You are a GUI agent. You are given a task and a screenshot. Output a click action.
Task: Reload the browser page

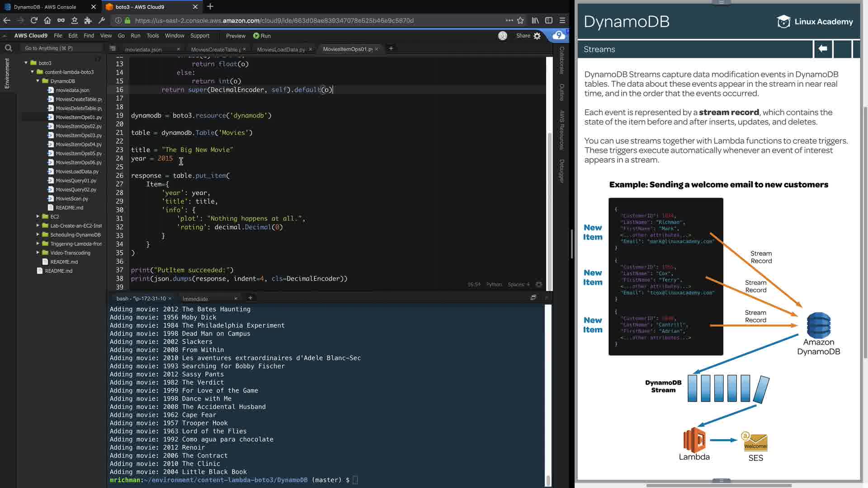[x=34, y=20]
